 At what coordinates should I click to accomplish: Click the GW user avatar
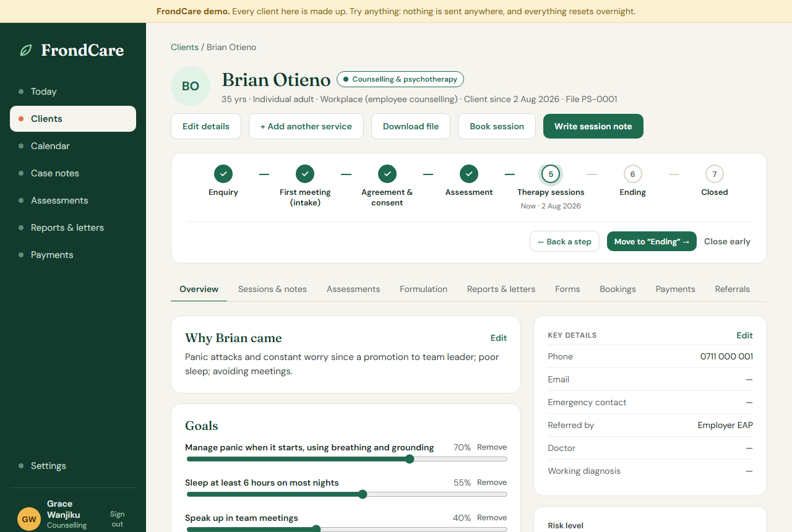(x=29, y=519)
